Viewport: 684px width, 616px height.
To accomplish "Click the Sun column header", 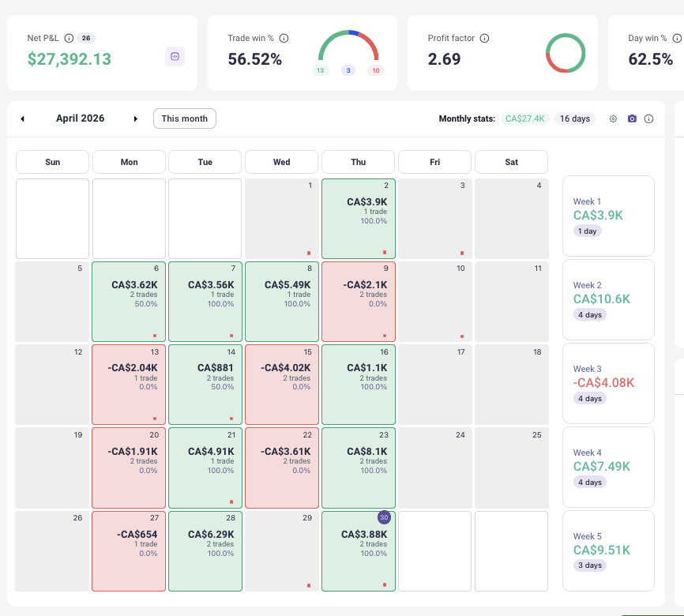I will [52, 162].
